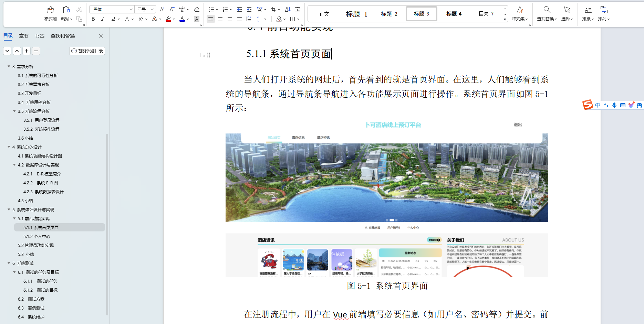Image resolution: width=644 pixels, height=324 pixels.
Task: Cut selection with the scissors icon
Action: pyautogui.click(x=79, y=10)
